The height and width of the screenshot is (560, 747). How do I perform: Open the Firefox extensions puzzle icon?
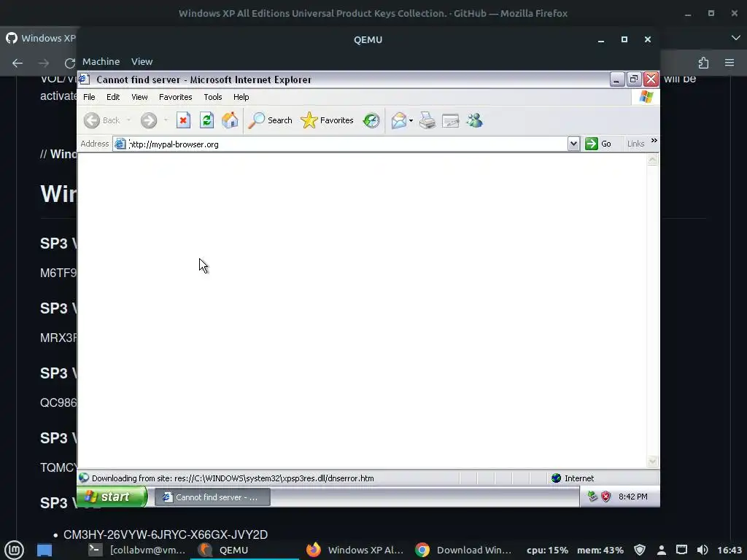pos(703,63)
